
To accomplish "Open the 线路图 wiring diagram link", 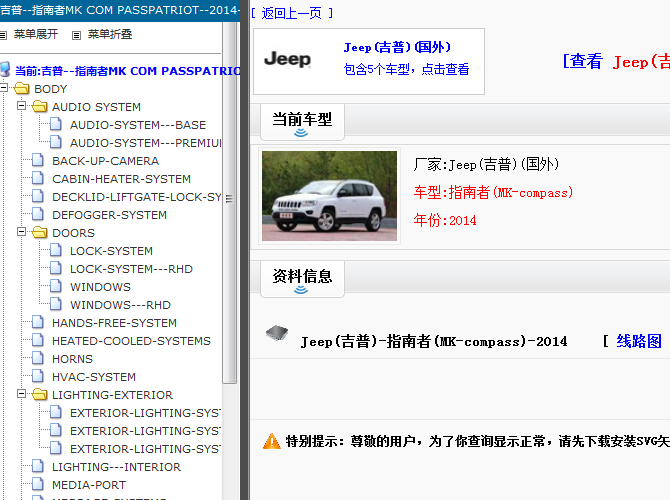I will coord(639,341).
